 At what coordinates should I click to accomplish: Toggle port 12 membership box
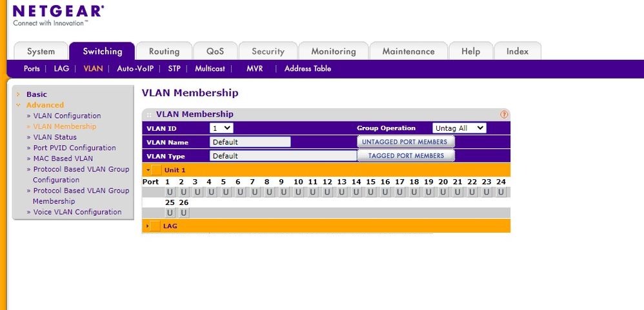point(328,192)
